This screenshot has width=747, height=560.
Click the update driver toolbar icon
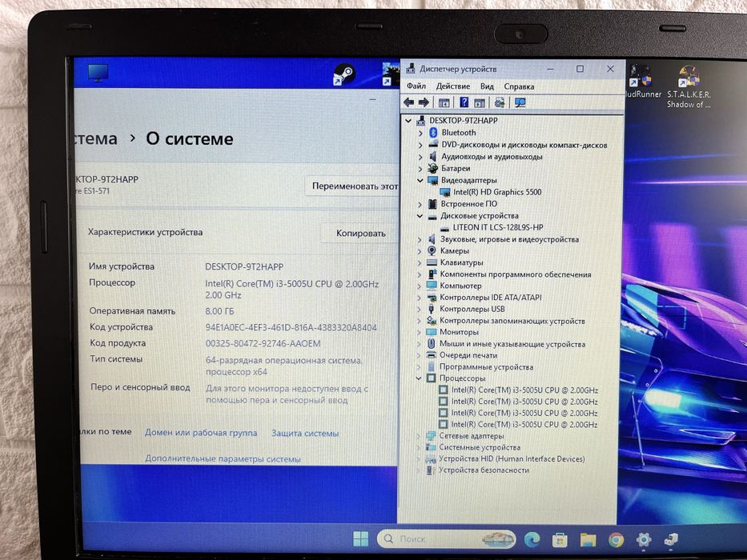(500, 102)
